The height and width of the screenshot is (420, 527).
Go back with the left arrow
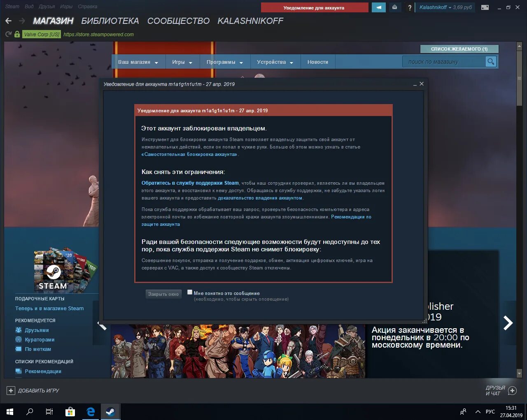tap(9, 21)
